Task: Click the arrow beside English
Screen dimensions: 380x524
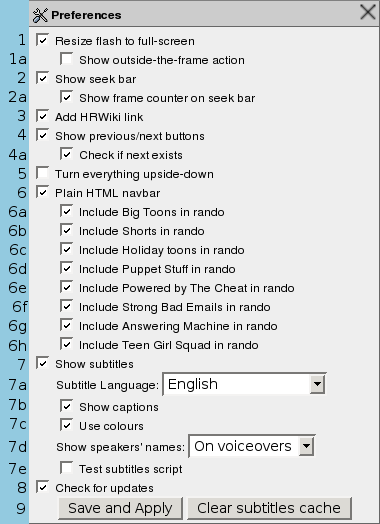Action: (317, 384)
